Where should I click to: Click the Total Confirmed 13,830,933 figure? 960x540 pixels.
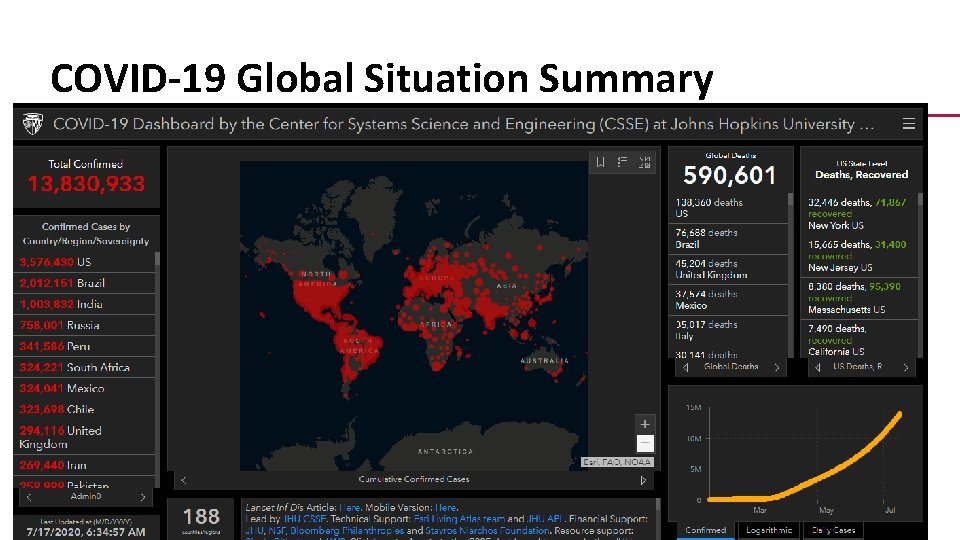(x=86, y=184)
